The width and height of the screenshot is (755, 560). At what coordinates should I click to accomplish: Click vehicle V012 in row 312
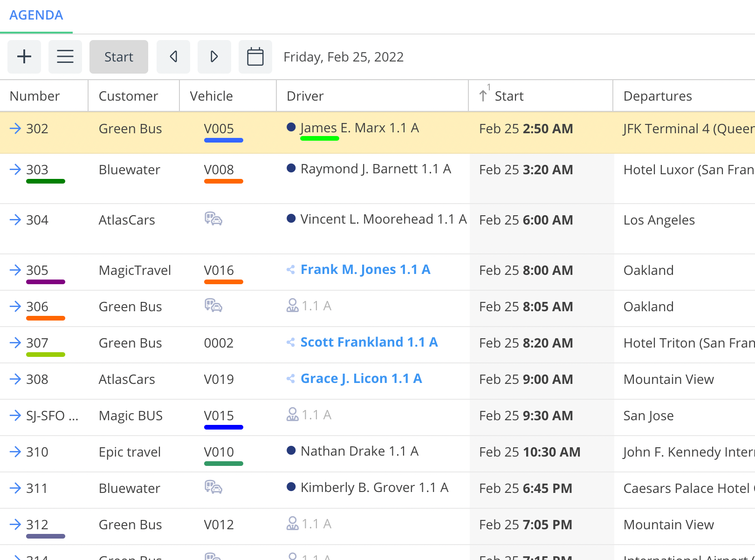219,525
